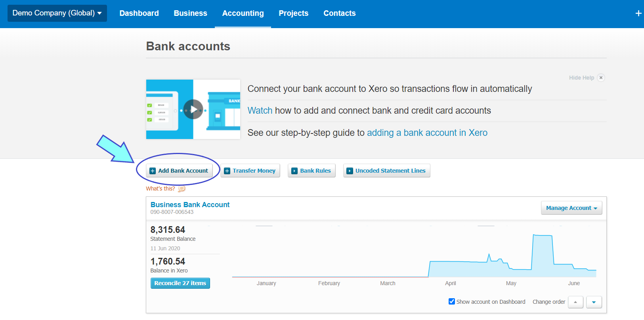Viewport: 644px width, 320px height.
Task: Click the Transfer Money button
Action: [250, 171]
